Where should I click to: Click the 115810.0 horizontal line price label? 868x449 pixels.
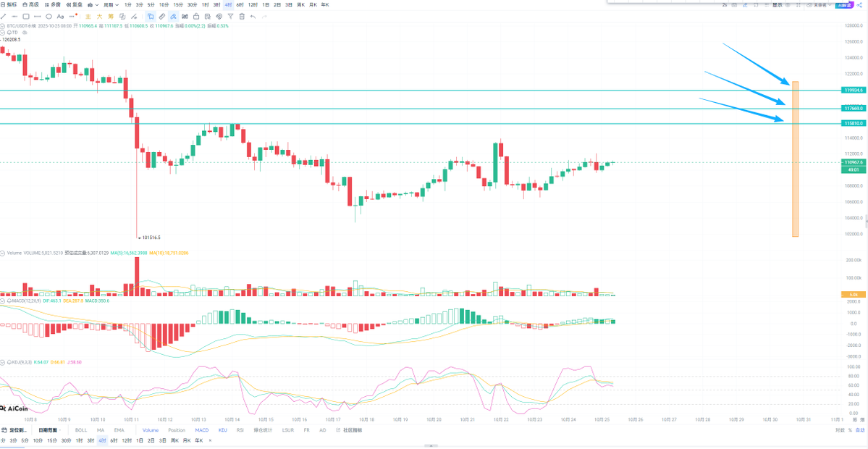point(853,123)
